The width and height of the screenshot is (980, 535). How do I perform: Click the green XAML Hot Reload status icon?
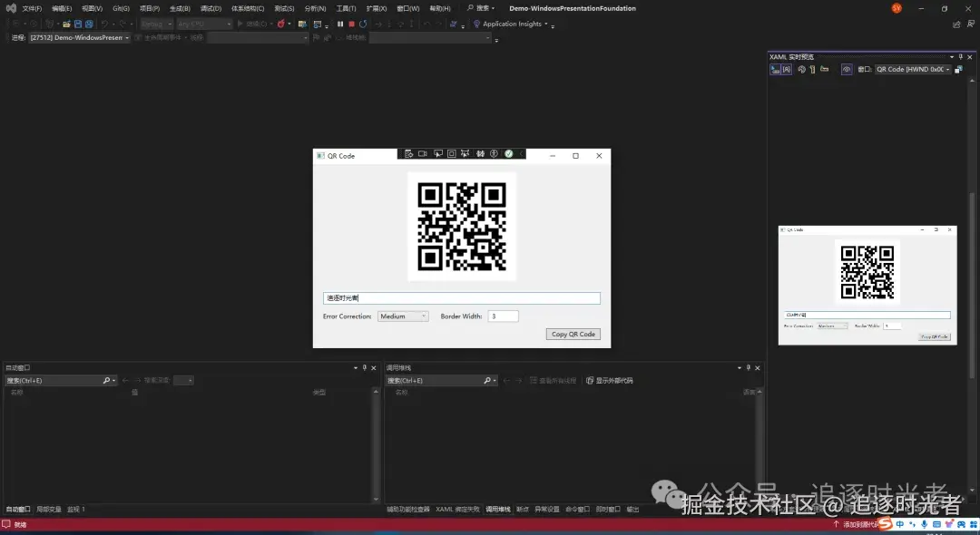point(508,153)
